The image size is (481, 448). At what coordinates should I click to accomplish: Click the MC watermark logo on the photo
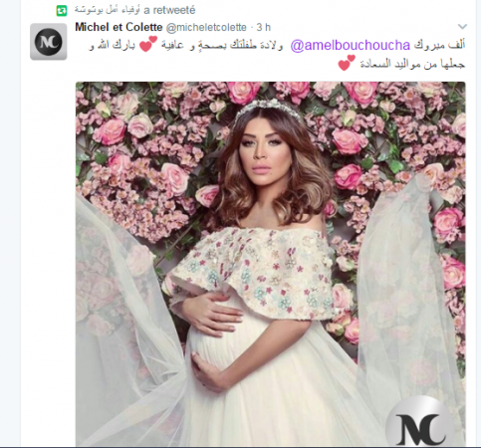pyautogui.click(x=421, y=422)
